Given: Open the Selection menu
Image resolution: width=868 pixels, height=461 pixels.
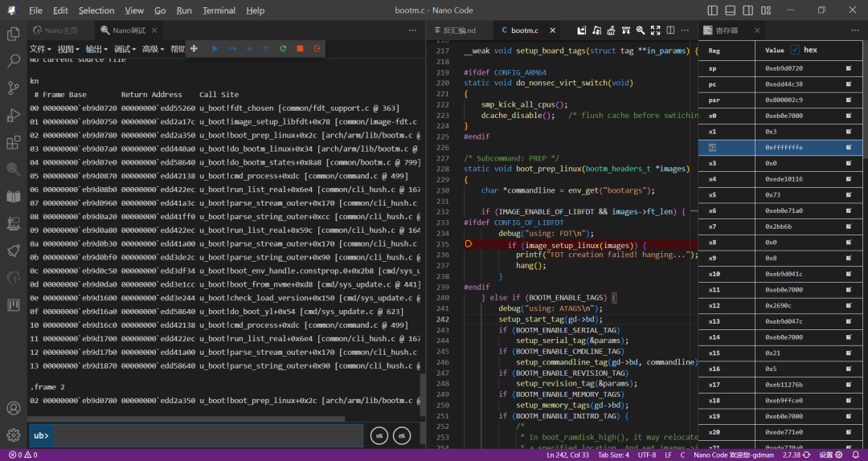Looking at the screenshot, I should click(x=96, y=10).
